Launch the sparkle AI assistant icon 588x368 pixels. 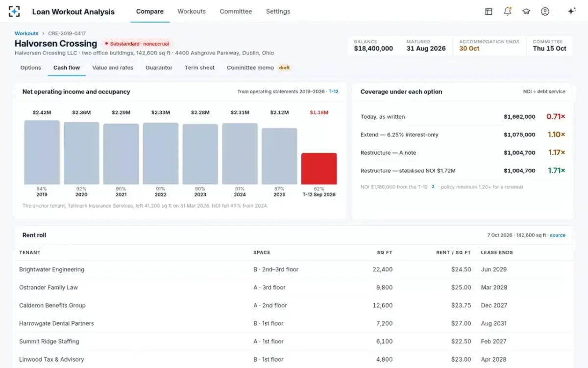click(571, 11)
